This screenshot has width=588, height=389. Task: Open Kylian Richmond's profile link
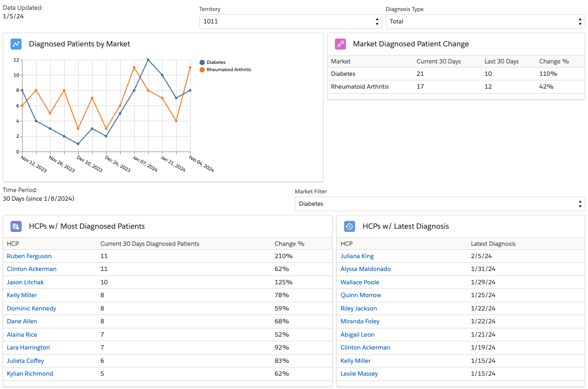point(30,374)
